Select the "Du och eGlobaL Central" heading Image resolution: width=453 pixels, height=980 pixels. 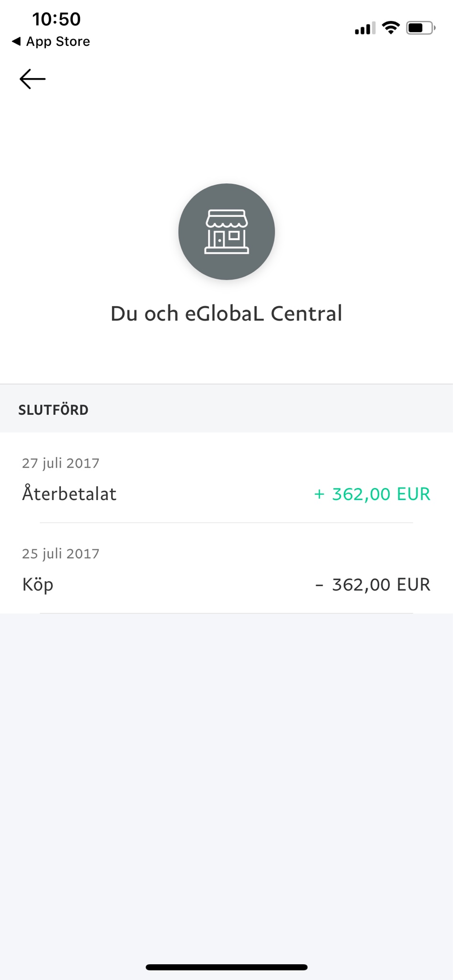point(226,313)
